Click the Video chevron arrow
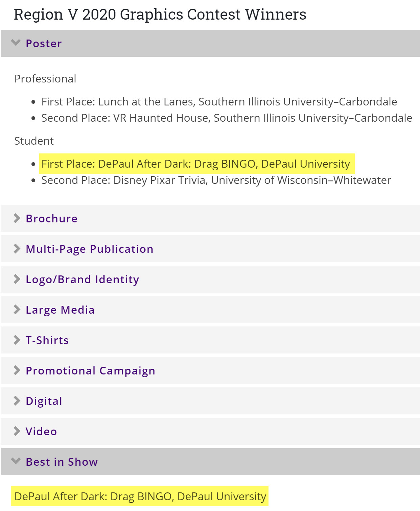The image size is (420, 511). (x=17, y=431)
